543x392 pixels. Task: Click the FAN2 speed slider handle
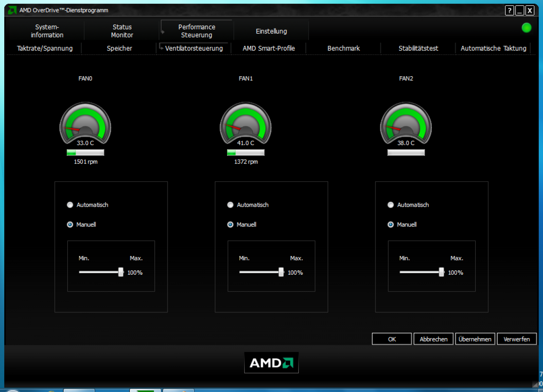tap(442, 272)
